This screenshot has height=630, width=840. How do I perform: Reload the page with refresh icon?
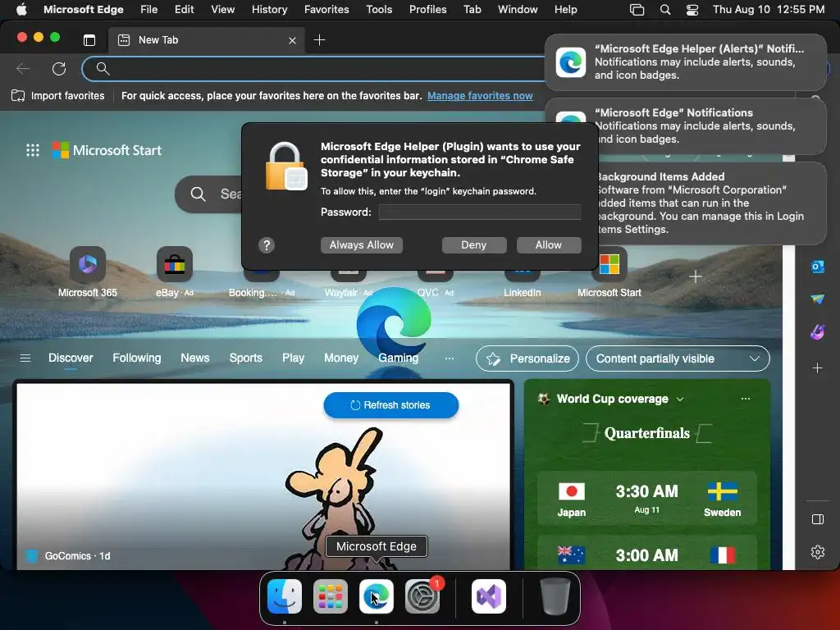[59, 69]
